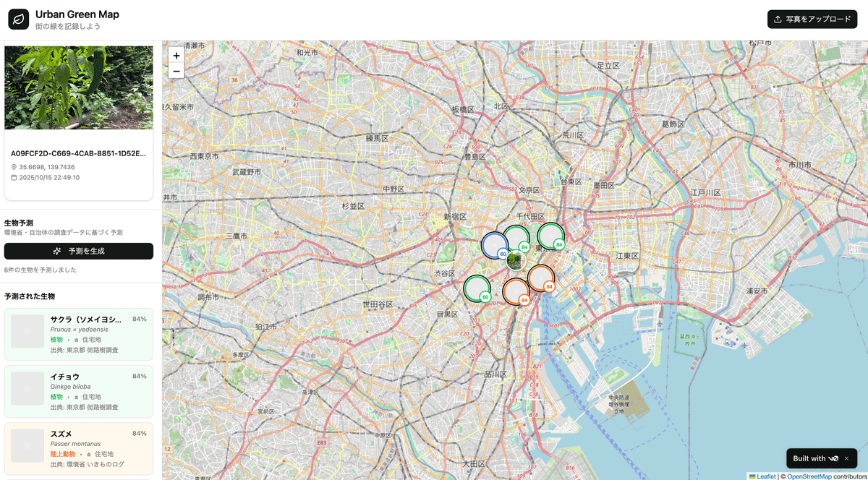Click the location pin icon beside the coordinates
Screen dimensions: 868x480
(x=14, y=167)
